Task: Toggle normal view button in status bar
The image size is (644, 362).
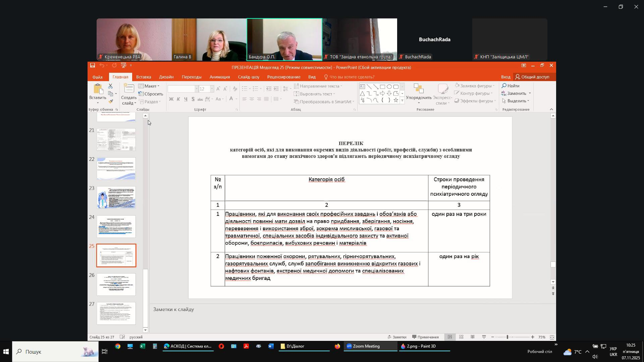Action: click(450, 337)
